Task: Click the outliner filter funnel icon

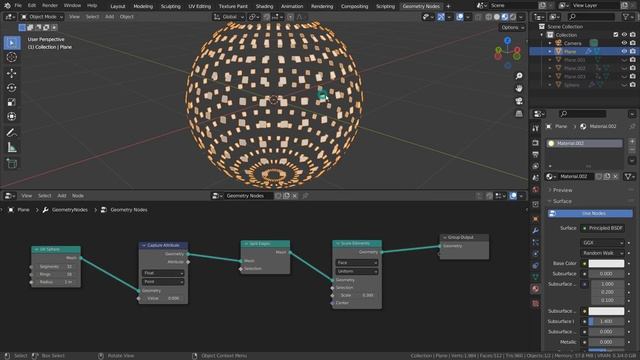Action: pos(626,17)
